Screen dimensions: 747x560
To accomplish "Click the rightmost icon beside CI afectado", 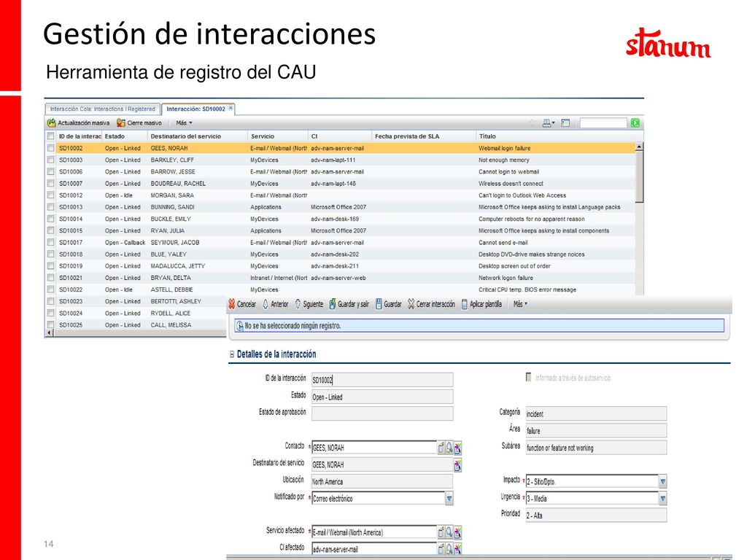I will point(458,549).
